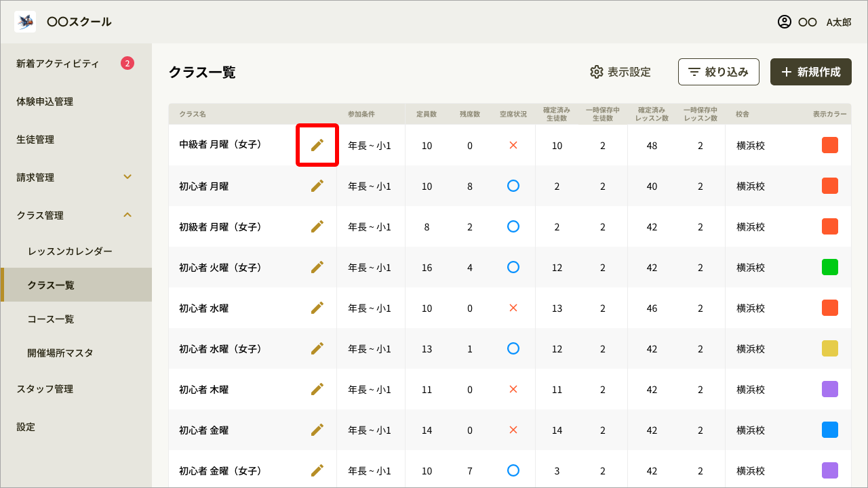Viewport: 868px width, 488px height.
Task: Open 表示設定 with the gear icon
Action: 597,72
